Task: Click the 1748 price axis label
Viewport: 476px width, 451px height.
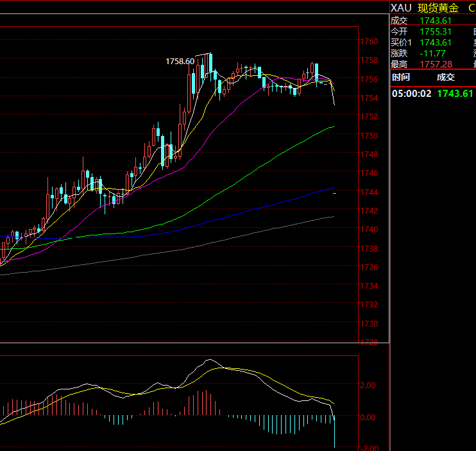Action: click(x=369, y=155)
